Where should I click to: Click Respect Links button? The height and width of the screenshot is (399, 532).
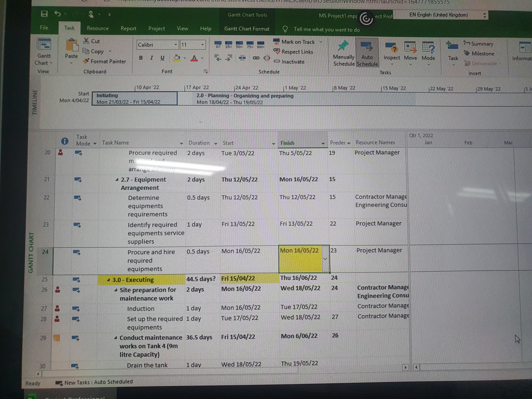click(x=293, y=52)
